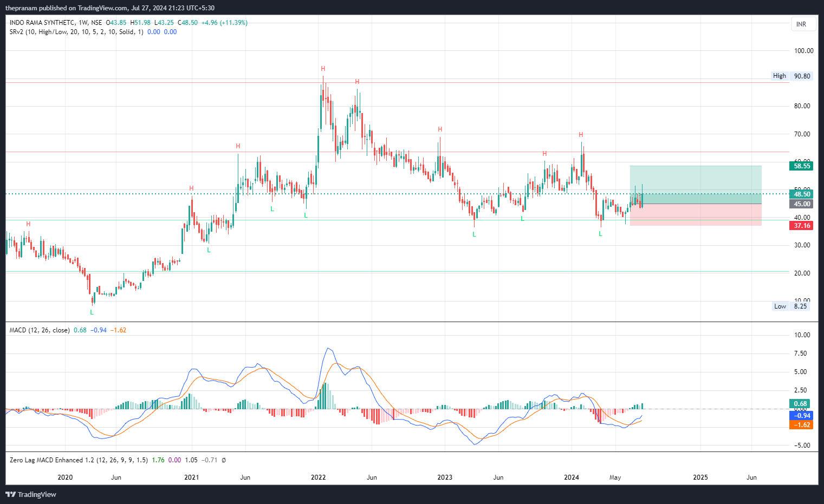Select the INDO RAMA SYNTHETC symbol legend
The image size is (824, 504).
(x=56, y=23)
